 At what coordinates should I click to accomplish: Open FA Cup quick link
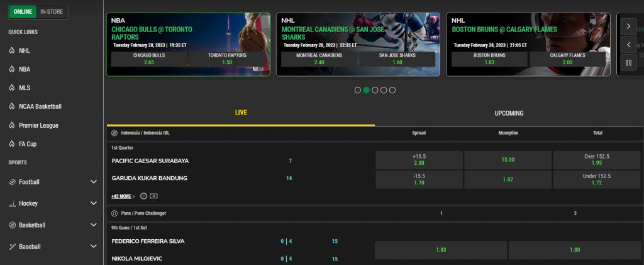pyautogui.click(x=28, y=144)
